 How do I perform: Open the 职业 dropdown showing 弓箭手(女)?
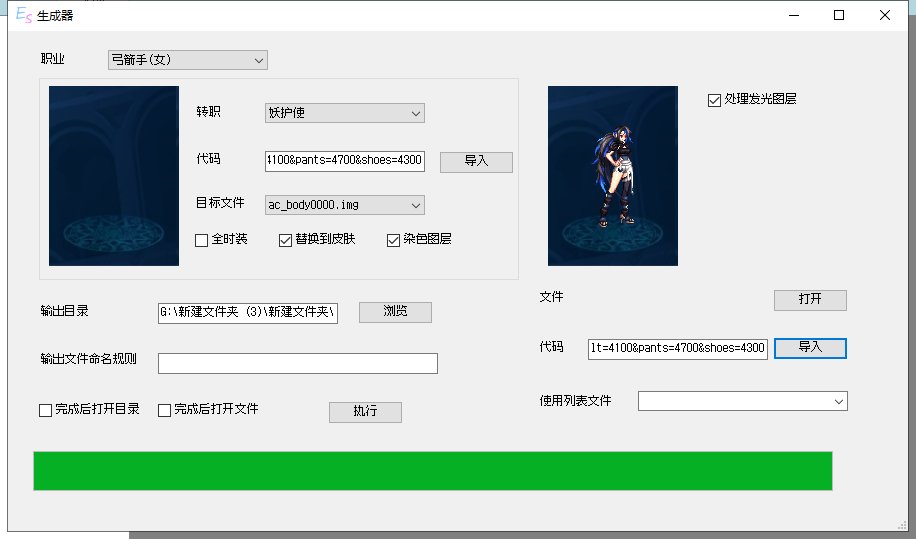188,60
